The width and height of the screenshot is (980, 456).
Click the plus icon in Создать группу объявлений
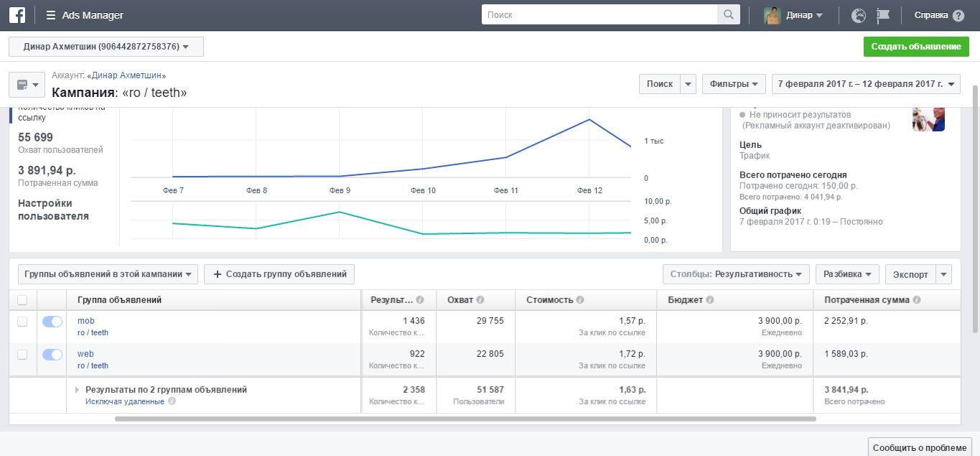coord(218,274)
